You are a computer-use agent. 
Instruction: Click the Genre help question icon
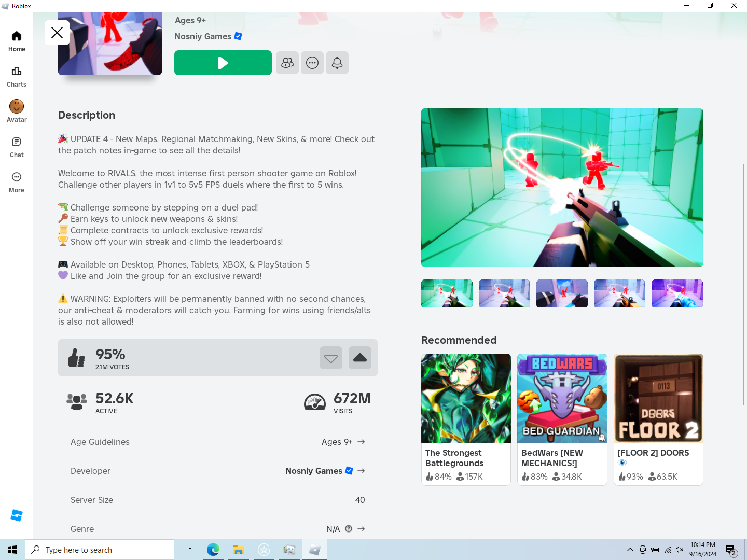pos(349,529)
